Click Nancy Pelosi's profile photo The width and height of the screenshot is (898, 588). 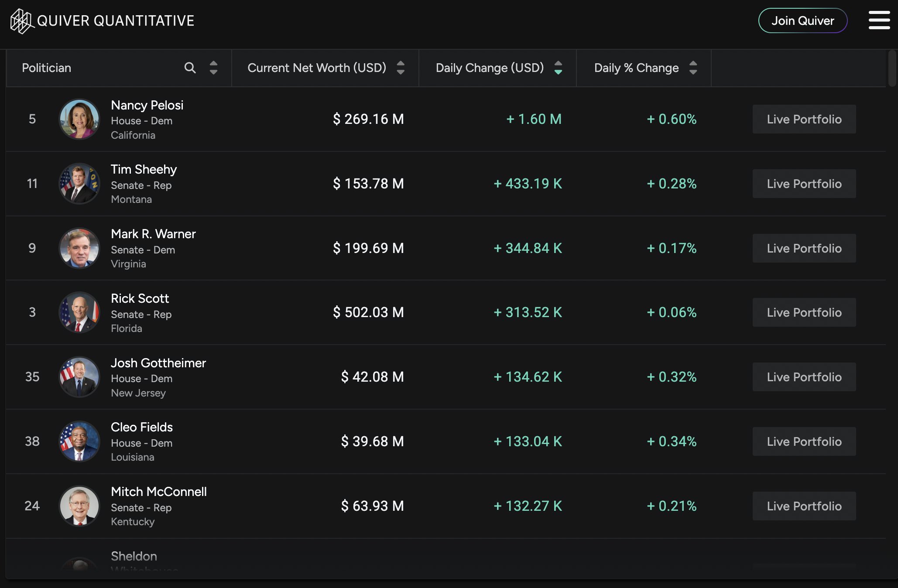[79, 119]
